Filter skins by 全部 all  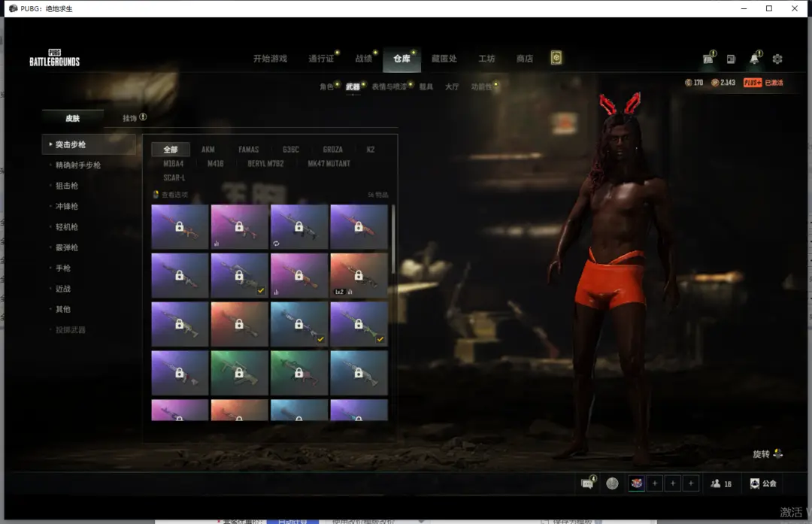171,150
